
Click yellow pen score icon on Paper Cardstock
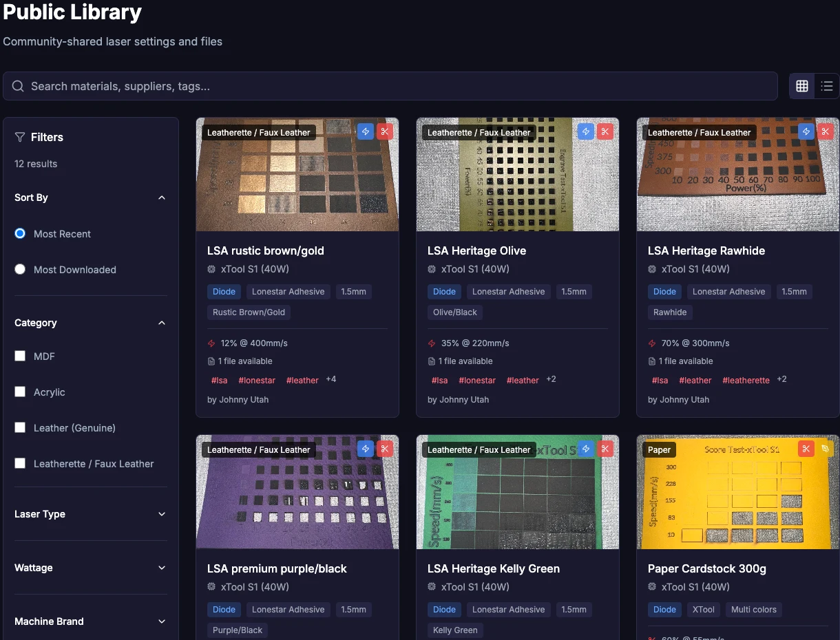tap(826, 449)
